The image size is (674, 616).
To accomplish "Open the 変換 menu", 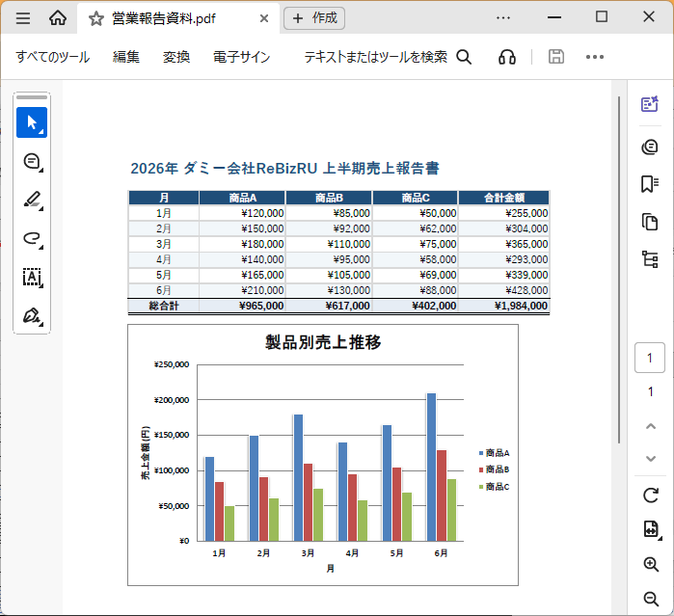I will (x=176, y=57).
